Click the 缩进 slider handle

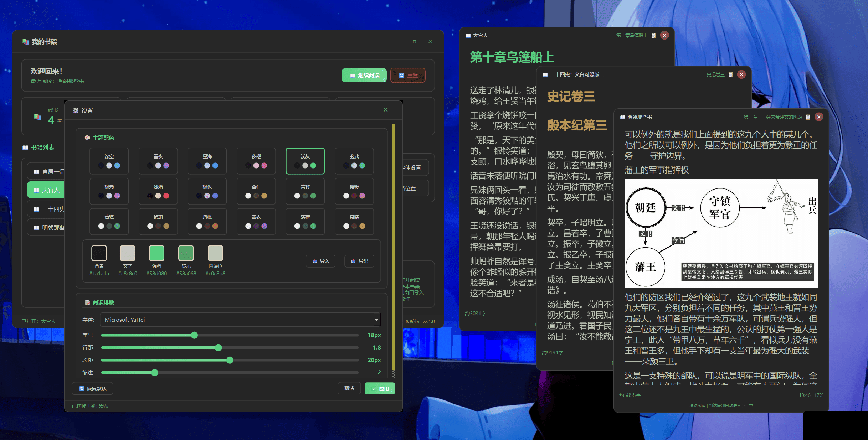click(154, 373)
